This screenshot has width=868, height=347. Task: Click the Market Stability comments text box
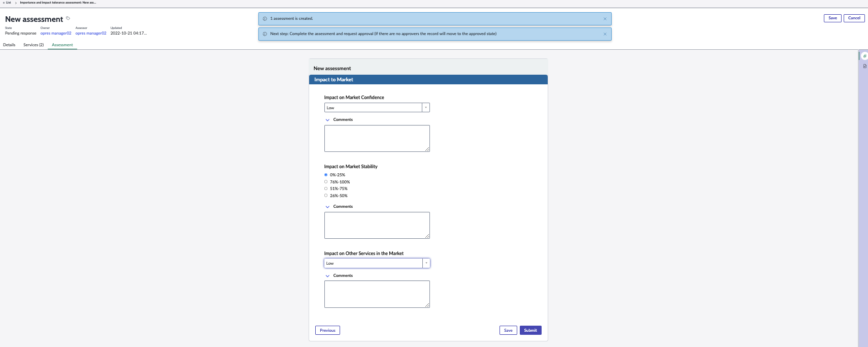[x=377, y=225]
